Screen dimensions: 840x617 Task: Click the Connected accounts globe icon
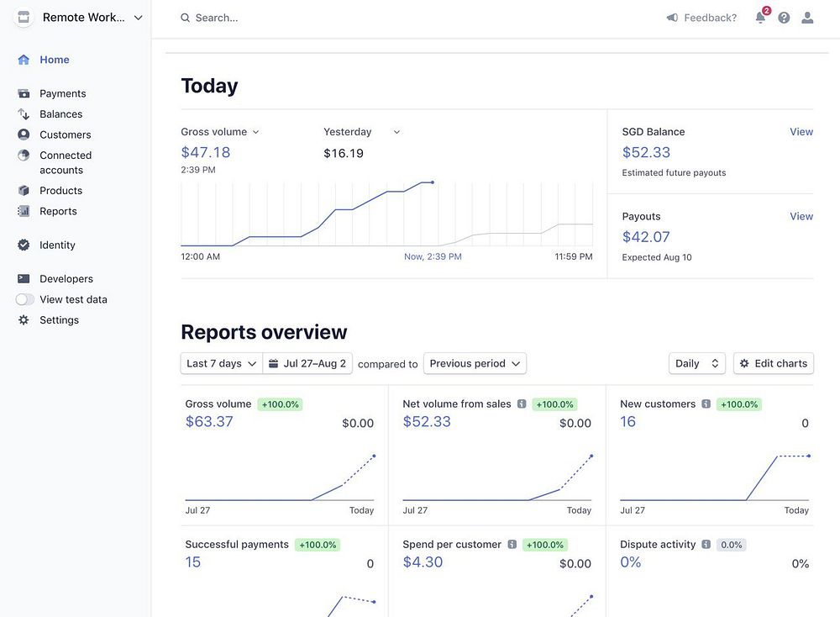[24, 156]
